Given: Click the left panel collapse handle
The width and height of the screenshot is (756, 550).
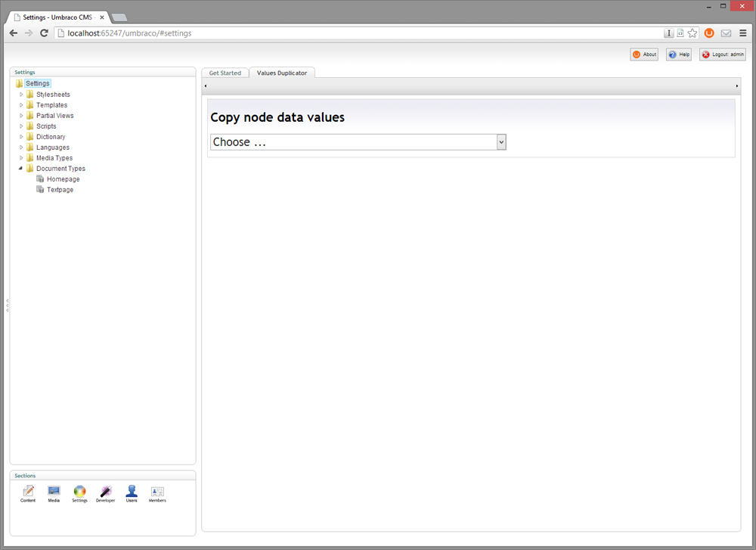Looking at the screenshot, I should 7,305.
